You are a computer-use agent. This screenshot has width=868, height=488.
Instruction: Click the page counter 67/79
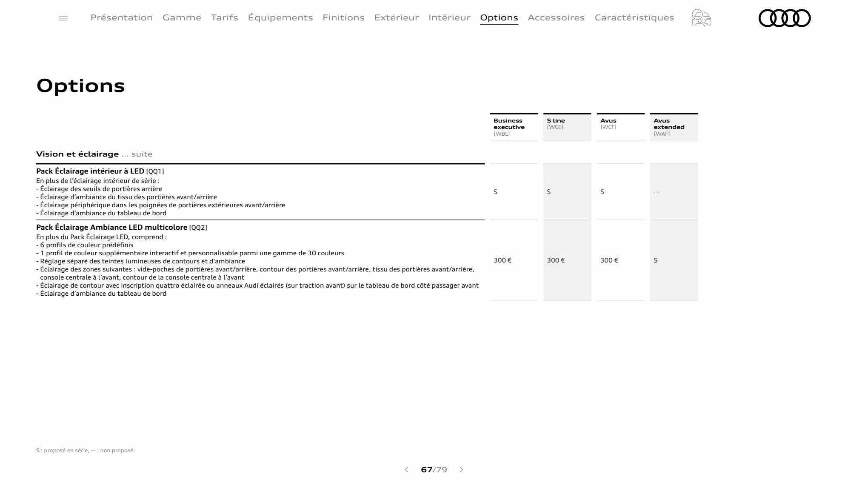[434, 470]
